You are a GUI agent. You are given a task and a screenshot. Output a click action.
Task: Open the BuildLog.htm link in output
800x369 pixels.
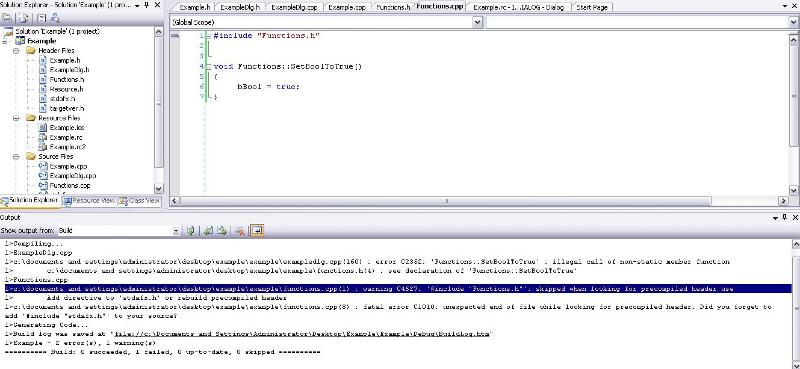[302, 334]
